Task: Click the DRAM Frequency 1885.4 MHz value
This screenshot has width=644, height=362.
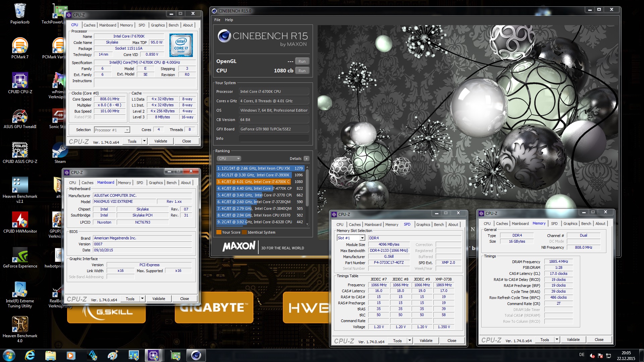Action: coord(558,262)
